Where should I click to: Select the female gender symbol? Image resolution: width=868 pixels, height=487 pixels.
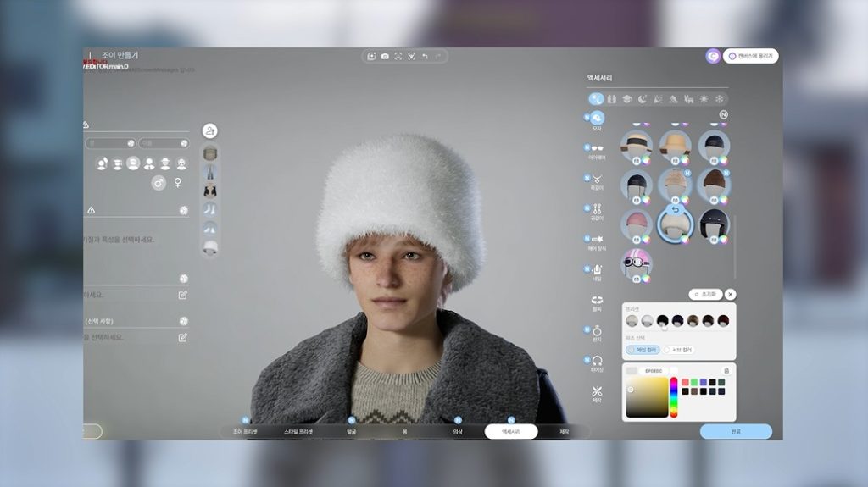point(178,183)
